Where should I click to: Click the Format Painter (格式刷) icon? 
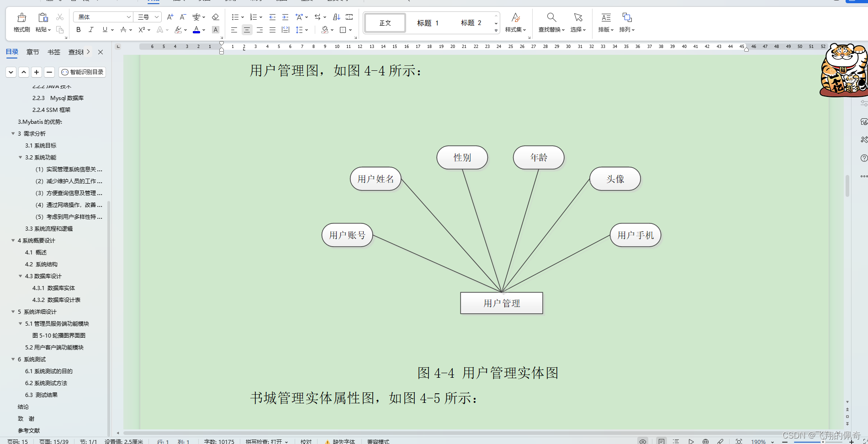(x=21, y=18)
